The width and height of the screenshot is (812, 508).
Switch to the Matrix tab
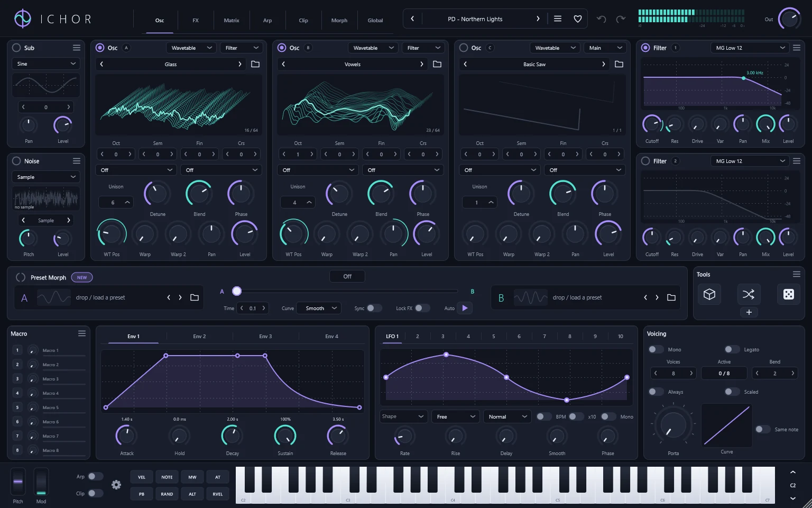point(232,20)
